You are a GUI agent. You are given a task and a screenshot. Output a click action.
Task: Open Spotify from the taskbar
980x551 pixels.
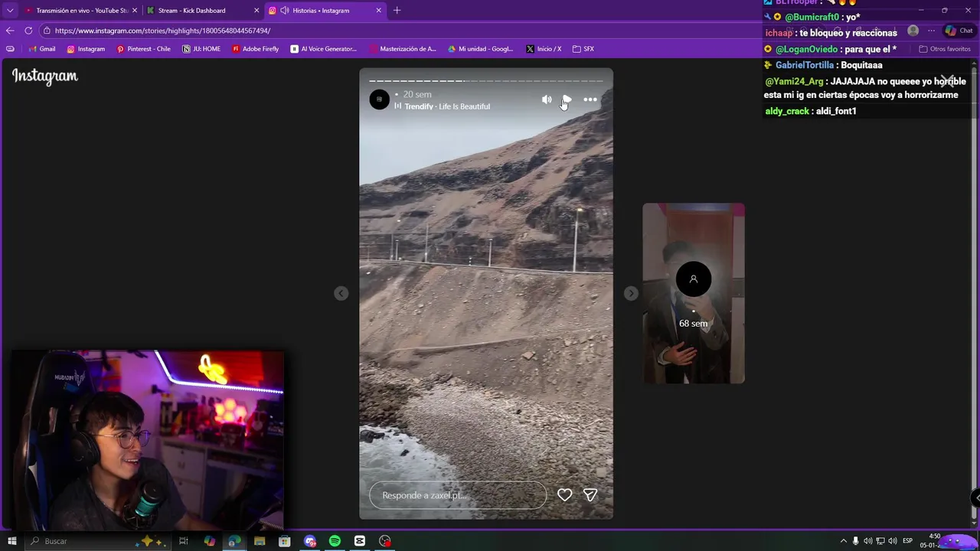point(335,541)
